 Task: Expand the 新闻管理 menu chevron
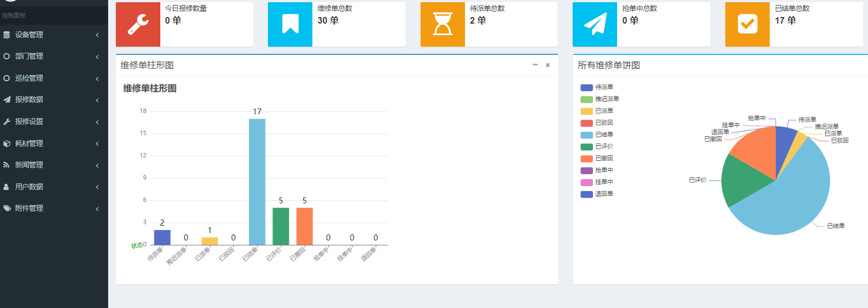tap(97, 165)
